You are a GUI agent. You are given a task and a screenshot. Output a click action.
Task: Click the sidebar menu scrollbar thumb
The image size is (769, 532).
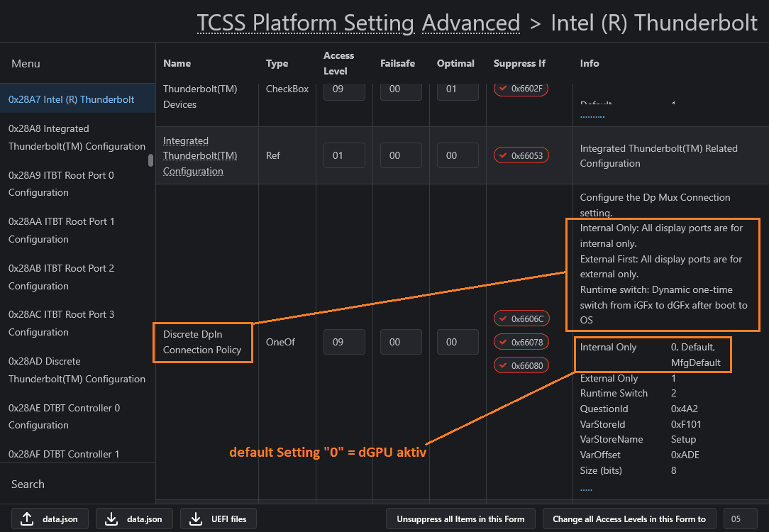tap(150, 160)
